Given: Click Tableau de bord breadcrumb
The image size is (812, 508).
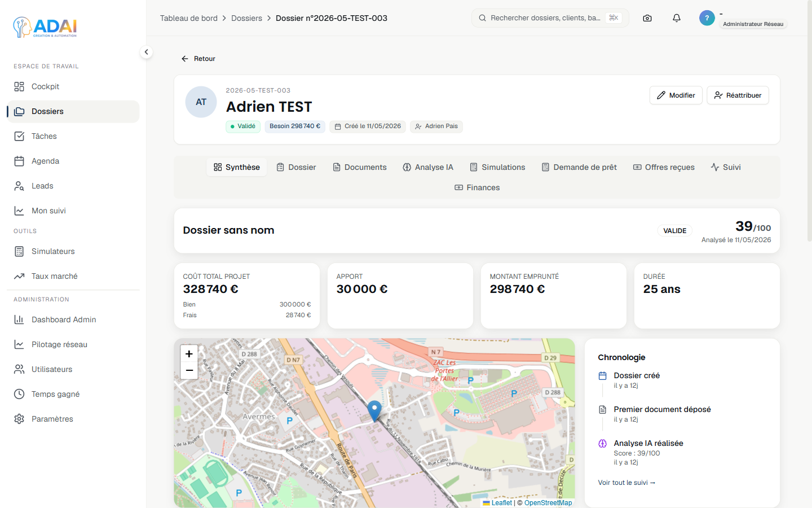Looking at the screenshot, I should point(188,18).
